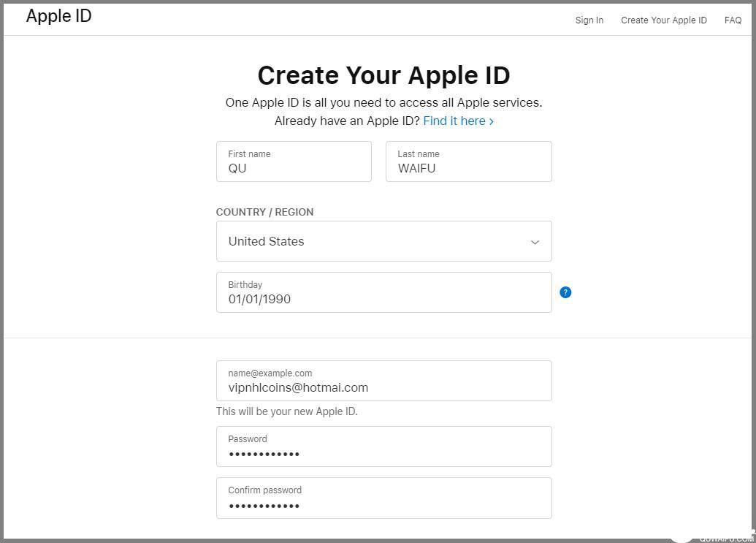Click into the Last name field
This screenshot has height=543, width=756.
(x=468, y=162)
